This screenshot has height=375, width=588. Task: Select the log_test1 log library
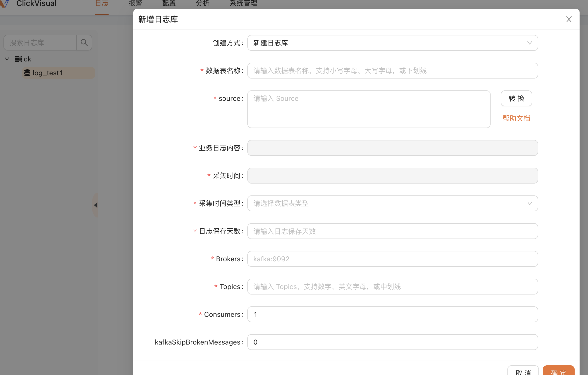[x=48, y=73]
